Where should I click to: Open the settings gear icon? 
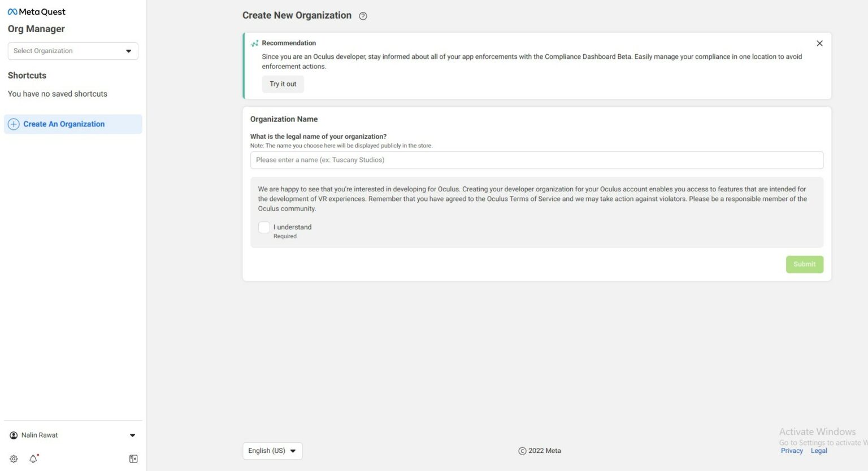pyautogui.click(x=14, y=459)
